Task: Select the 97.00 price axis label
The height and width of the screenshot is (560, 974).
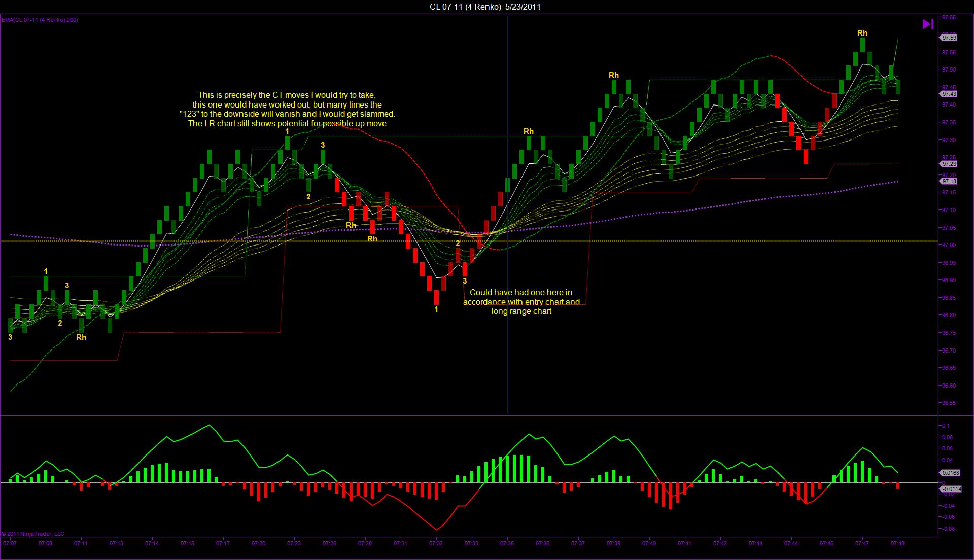Action: click(x=949, y=245)
